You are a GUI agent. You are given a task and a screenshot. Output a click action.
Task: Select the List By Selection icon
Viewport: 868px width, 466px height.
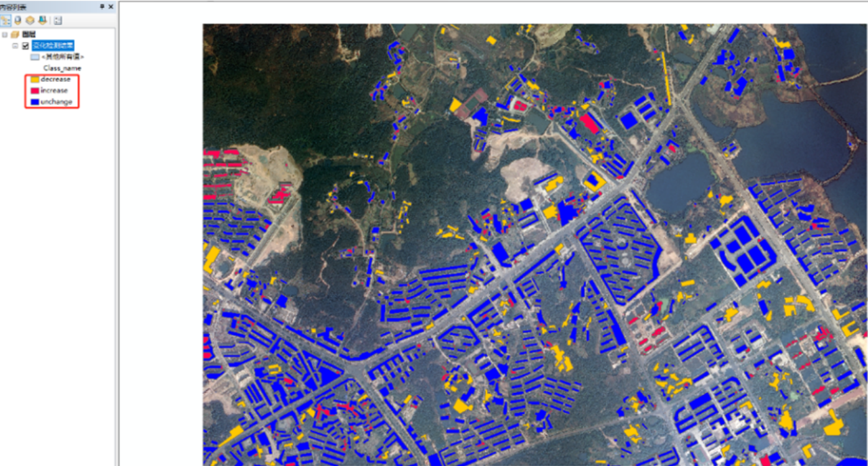43,20
